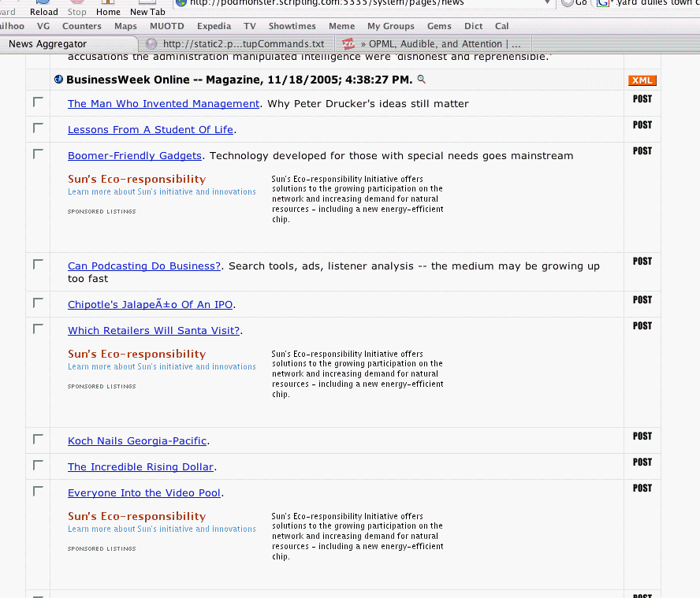700x598 pixels.
Task: Click the orange XML feed badge
Action: tap(642, 80)
